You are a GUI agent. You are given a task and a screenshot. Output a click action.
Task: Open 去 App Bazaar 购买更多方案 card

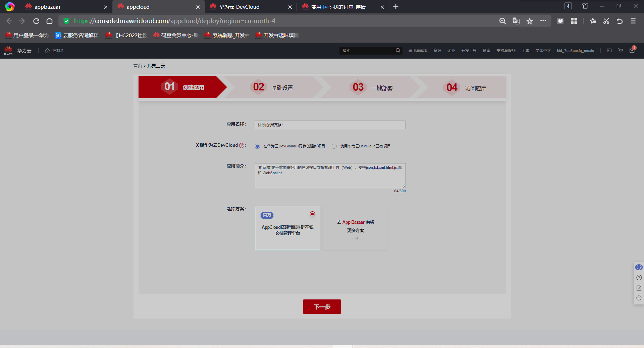click(356, 228)
